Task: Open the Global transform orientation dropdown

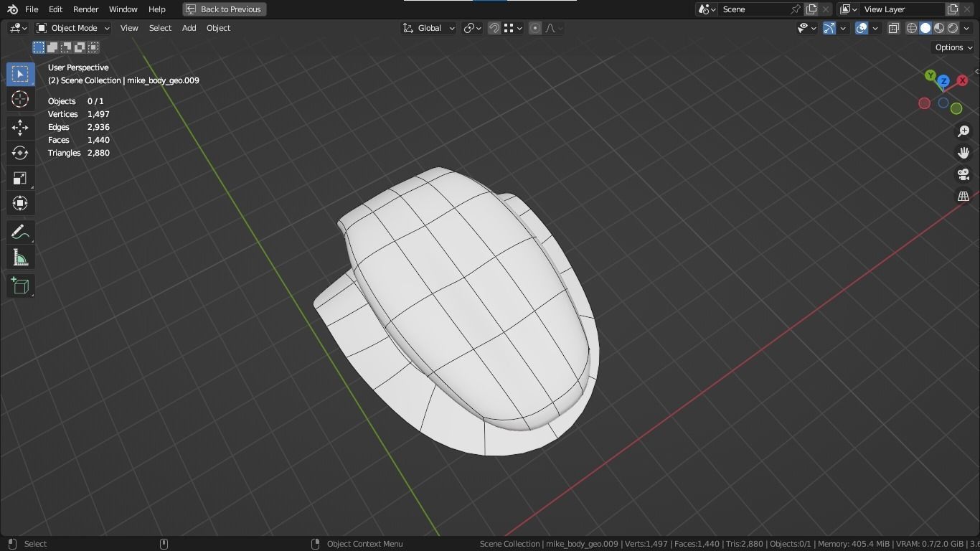Action: (428, 28)
